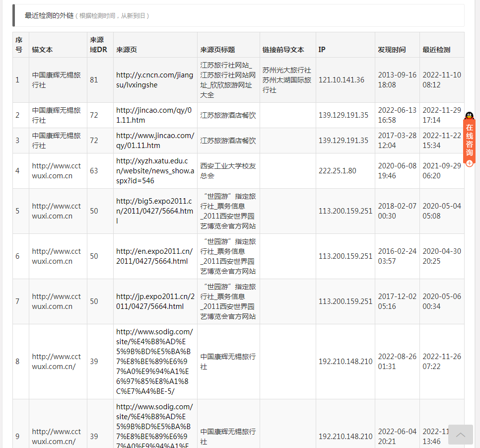Open the en.expo2011.cn source page link
Viewport: 480px width, 448px height.
[x=154, y=256]
